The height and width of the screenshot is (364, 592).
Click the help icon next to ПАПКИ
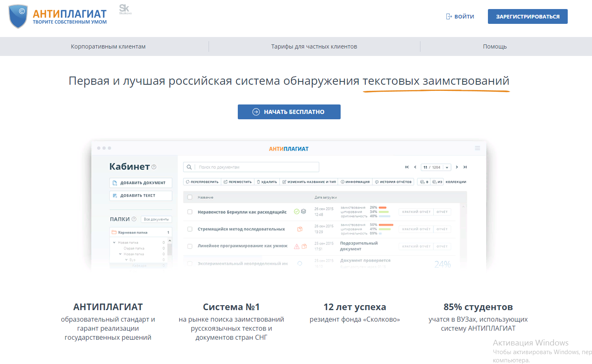click(x=134, y=219)
